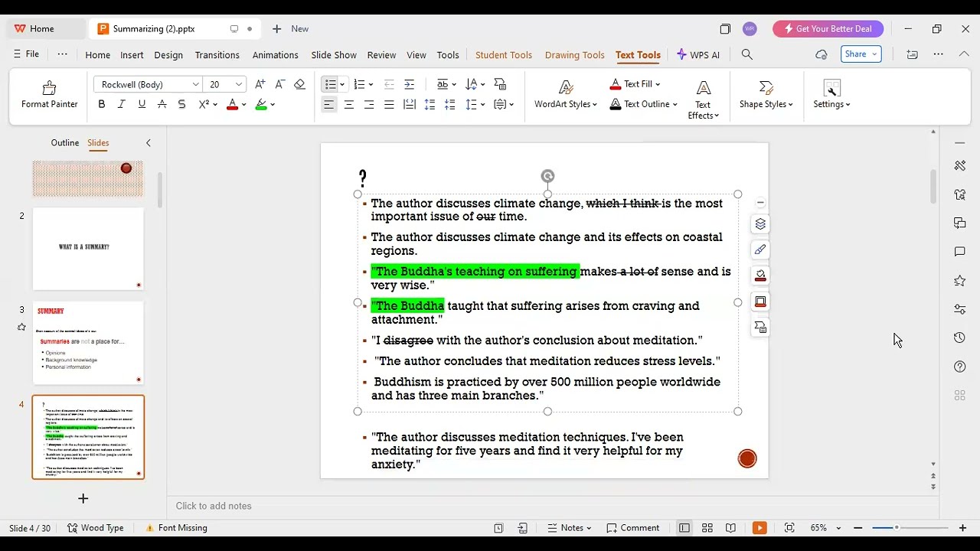The height and width of the screenshot is (551, 980).
Task: Clear formatting with eraser icon
Action: pyautogui.click(x=299, y=84)
